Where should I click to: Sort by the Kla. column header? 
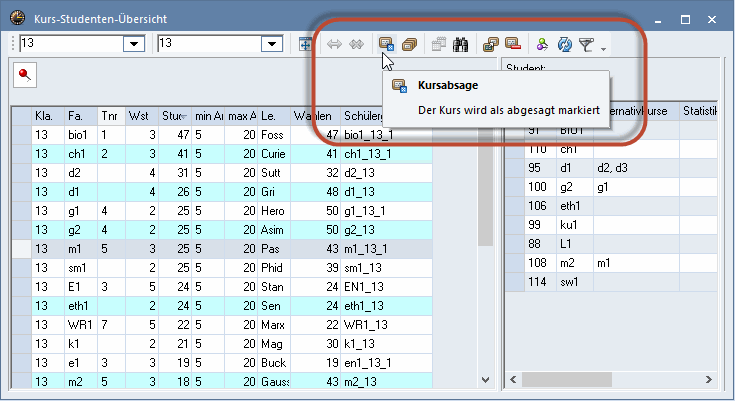tap(48, 116)
